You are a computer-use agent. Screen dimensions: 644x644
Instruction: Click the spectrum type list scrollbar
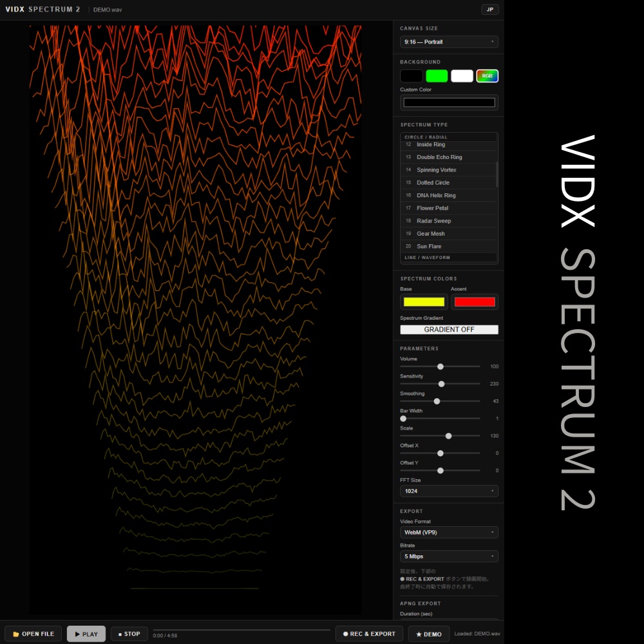coord(497,174)
